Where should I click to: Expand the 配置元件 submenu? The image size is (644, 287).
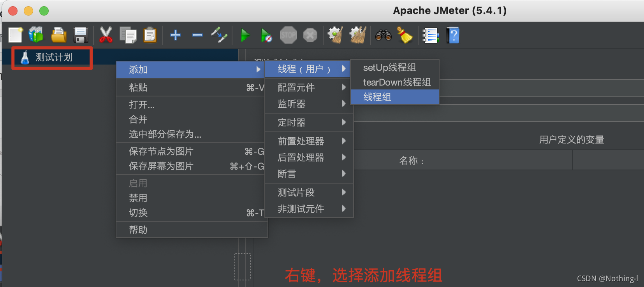(x=309, y=87)
